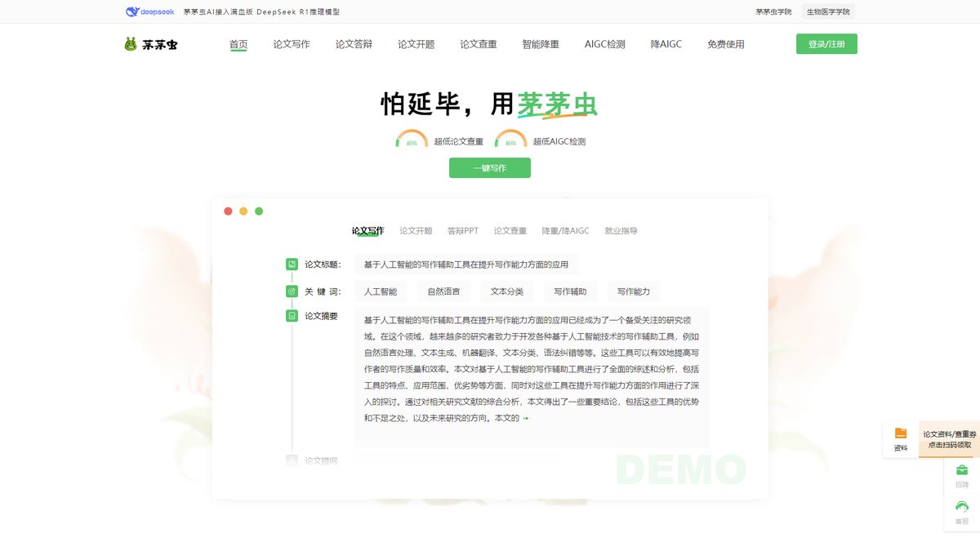Click the 关键词 target step icon
The image size is (980, 551).
click(292, 291)
